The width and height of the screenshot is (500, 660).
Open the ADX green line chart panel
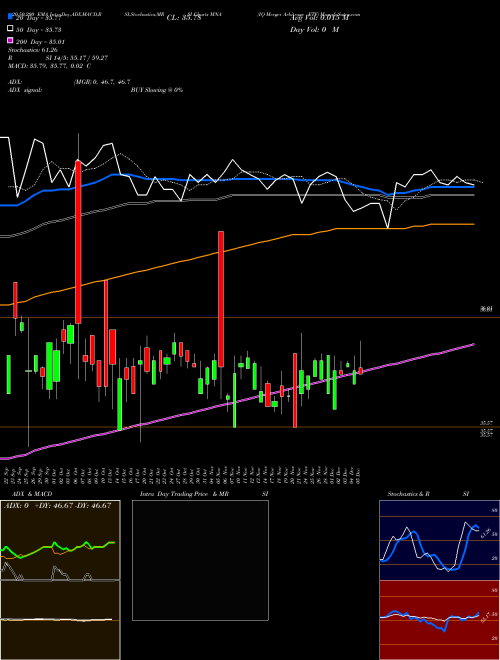60,540
